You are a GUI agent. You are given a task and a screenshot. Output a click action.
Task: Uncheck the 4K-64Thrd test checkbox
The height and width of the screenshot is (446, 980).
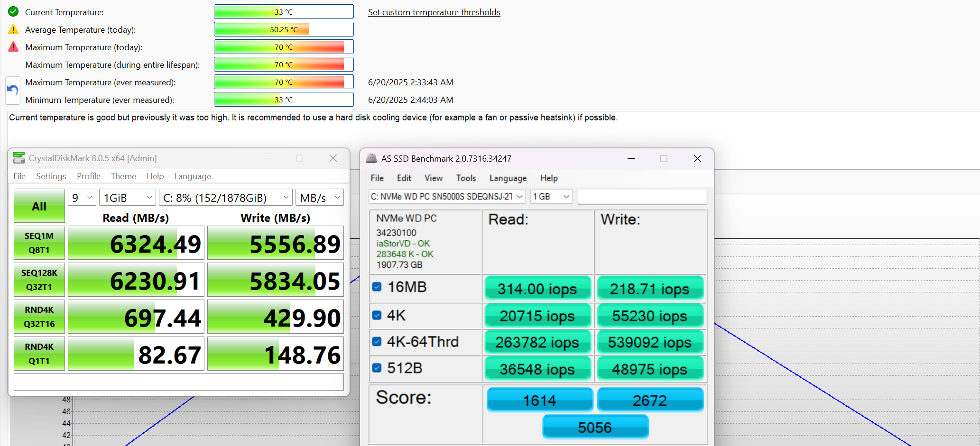tap(377, 341)
